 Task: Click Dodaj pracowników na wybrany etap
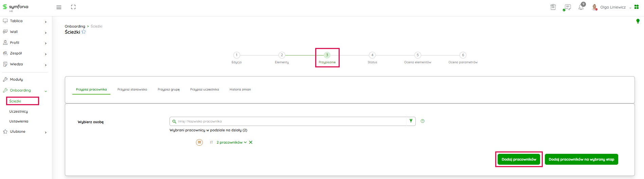coord(581,159)
